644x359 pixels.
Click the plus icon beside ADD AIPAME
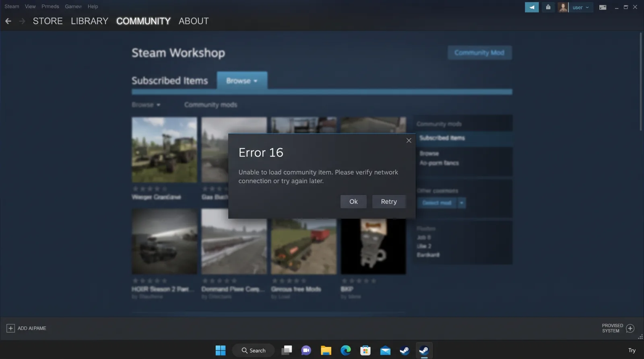tap(10, 328)
